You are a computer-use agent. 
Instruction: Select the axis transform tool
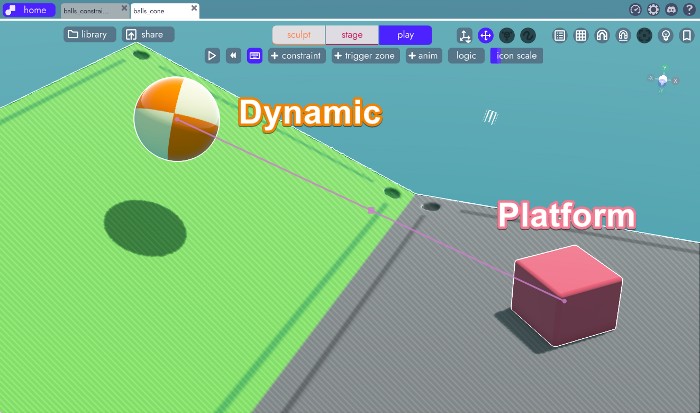[x=465, y=35]
